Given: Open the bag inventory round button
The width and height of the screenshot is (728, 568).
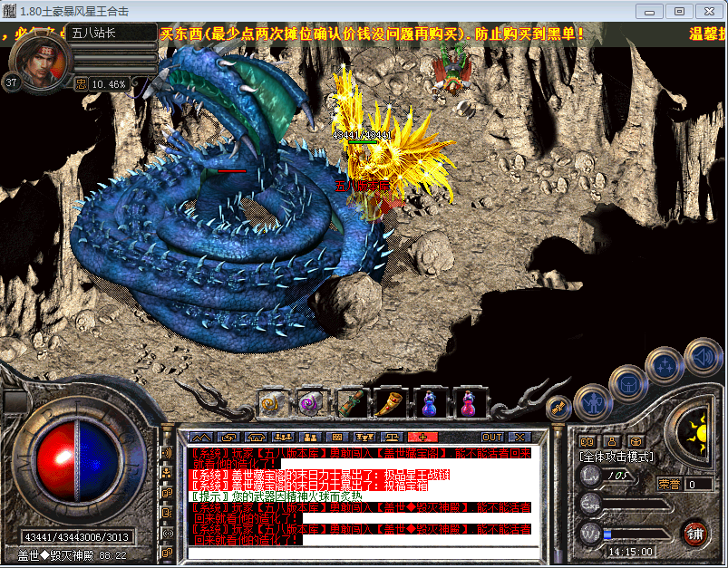Looking at the screenshot, I should point(628,384).
